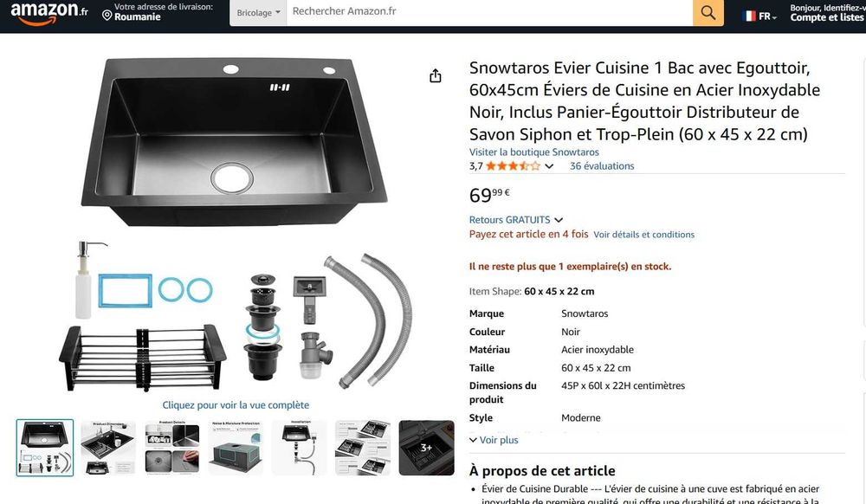866x504 pixels.
Task: Open the 3+ more images thumbnail
Action: click(x=426, y=448)
